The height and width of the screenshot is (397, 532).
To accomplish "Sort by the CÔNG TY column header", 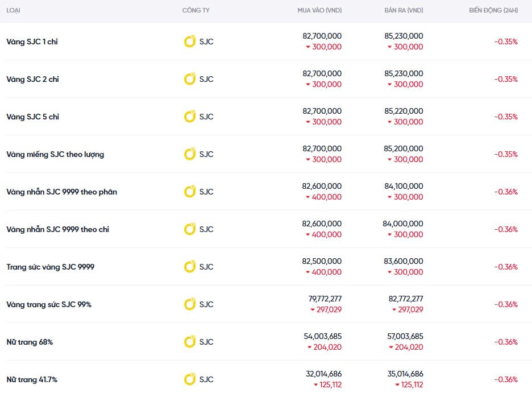I will pos(196,11).
